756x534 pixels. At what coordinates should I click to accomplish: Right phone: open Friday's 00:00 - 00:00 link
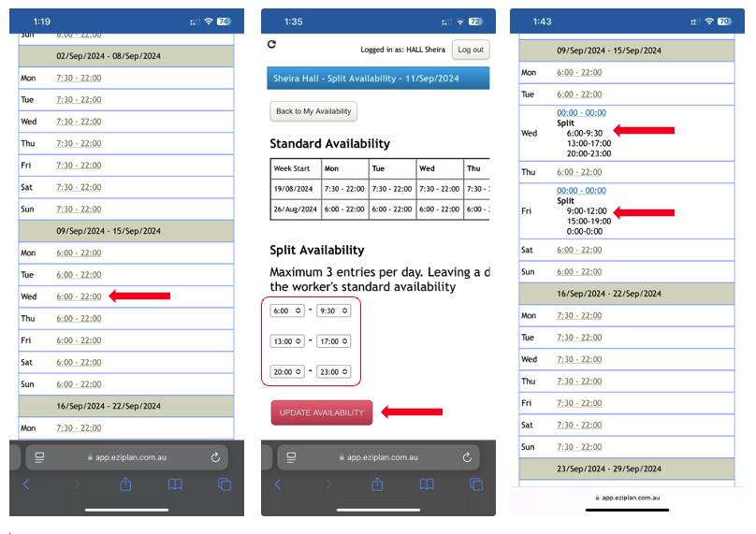(581, 191)
